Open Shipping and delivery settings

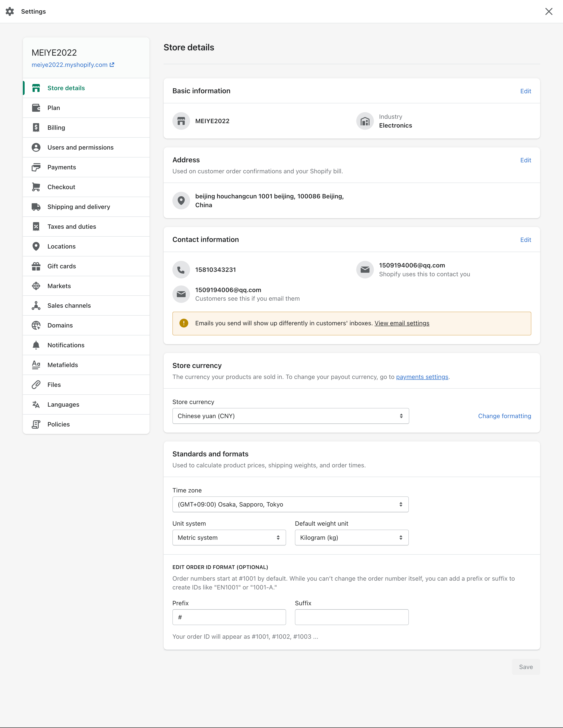coord(86,207)
